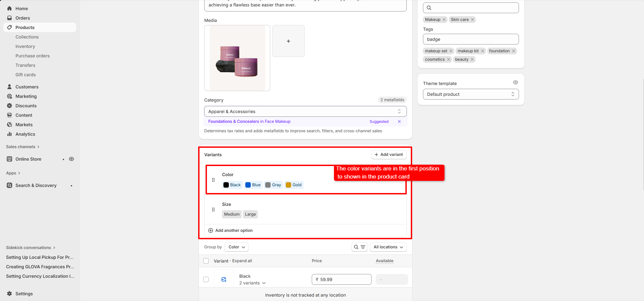Screen dimensions: 644x301
Task: Dismiss the suggested category with X
Action: click(399, 121)
